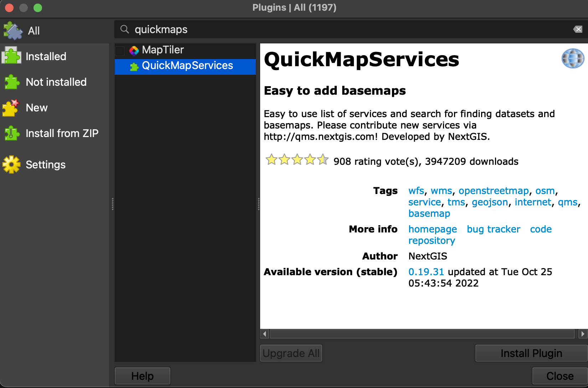Click the QuickMapServices globe icon
Screen dimensions: 588x388
[x=573, y=58]
